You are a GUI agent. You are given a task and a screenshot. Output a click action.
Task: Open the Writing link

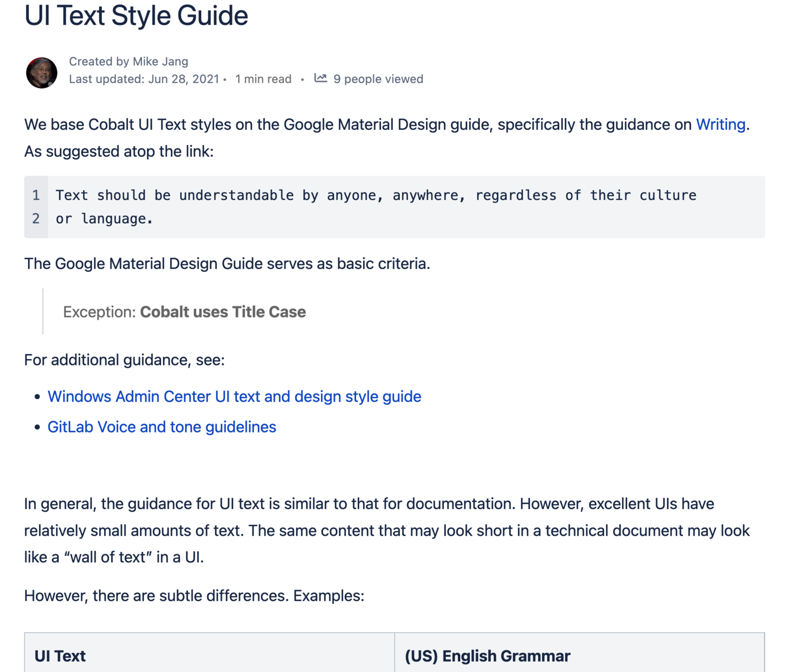[x=720, y=124]
